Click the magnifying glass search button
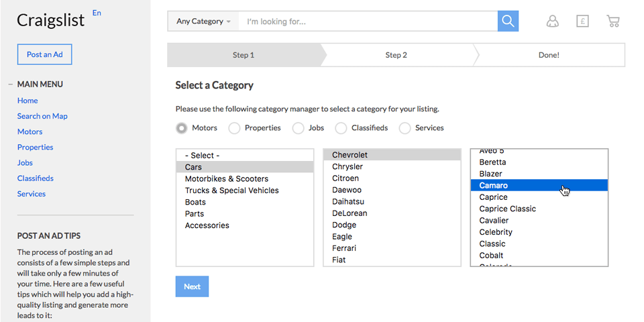Image resolution: width=644 pixels, height=322 pixels. point(508,21)
